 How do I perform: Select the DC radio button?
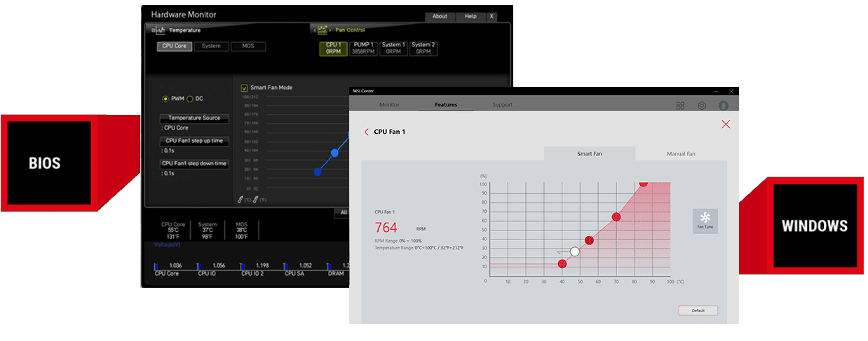(x=189, y=99)
